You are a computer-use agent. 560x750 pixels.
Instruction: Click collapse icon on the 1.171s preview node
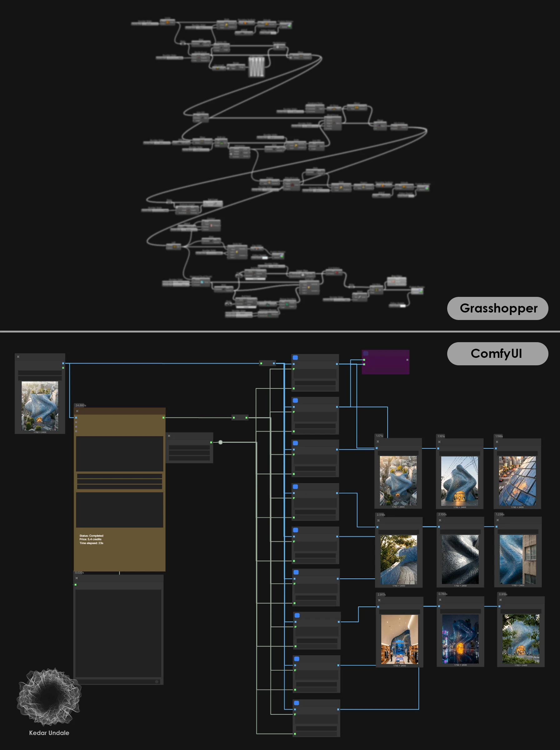tap(377, 442)
